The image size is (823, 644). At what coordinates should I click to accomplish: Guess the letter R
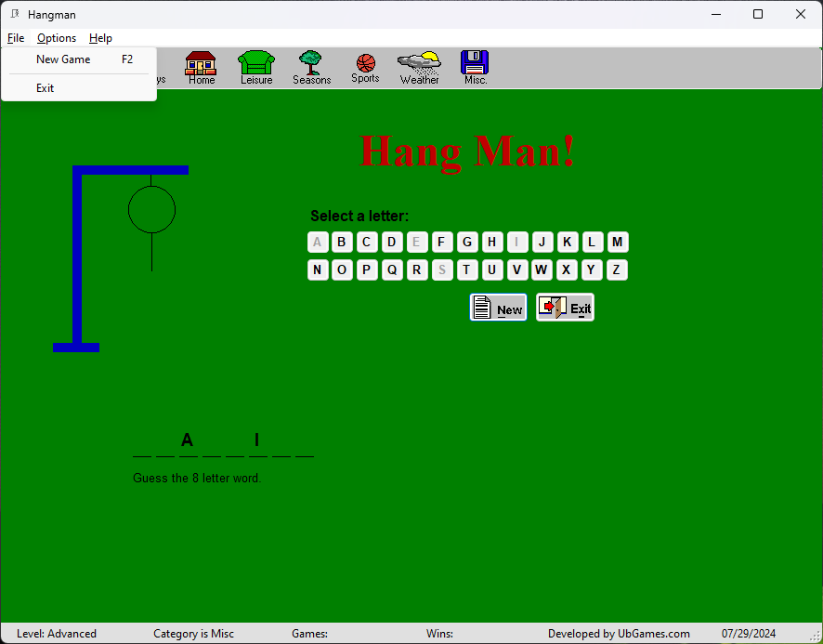tap(417, 270)
